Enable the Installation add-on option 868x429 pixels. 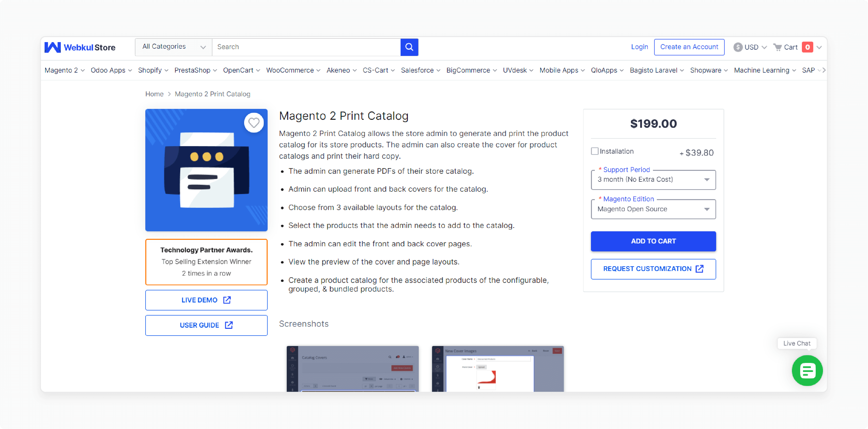coord(595,151)
